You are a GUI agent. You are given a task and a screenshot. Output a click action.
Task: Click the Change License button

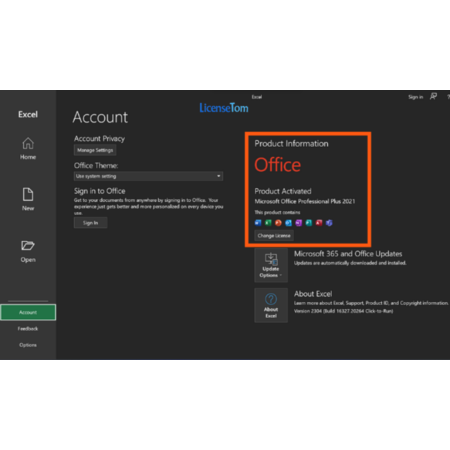tap(274, 236)
